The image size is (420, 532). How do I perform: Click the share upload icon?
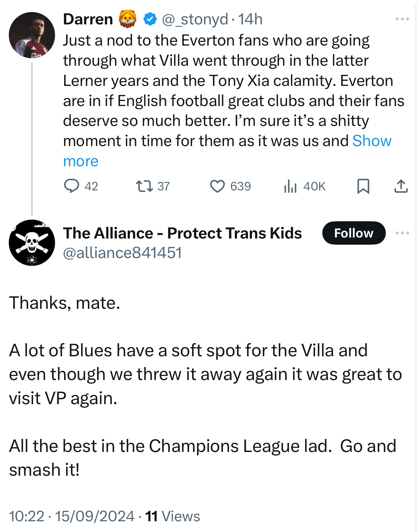point(401,186)
